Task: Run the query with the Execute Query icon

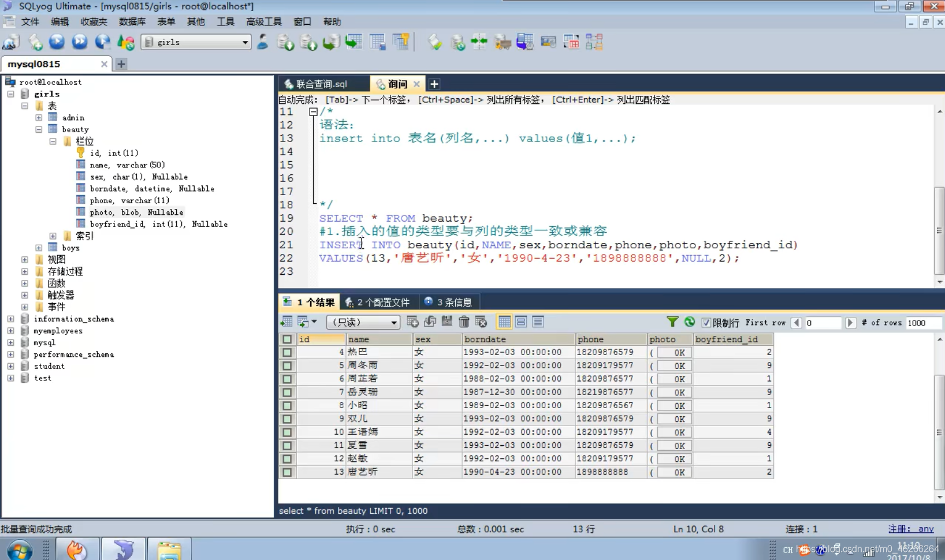Action: [x=57, y=42]
